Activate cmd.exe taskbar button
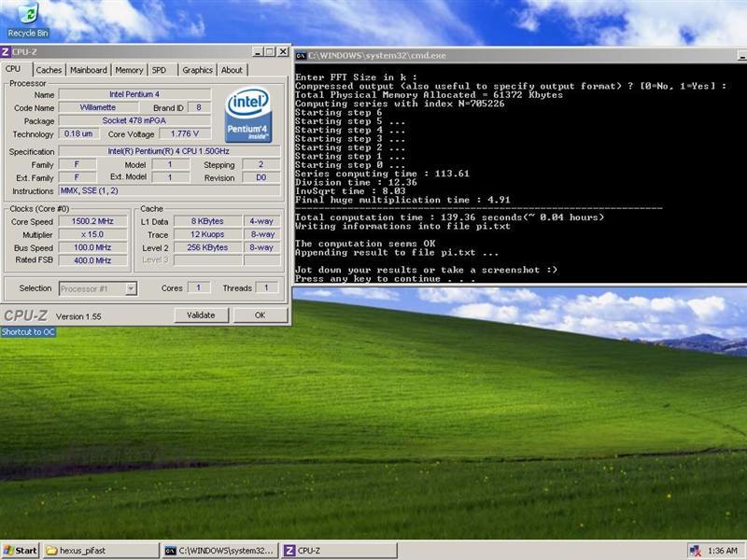The image size is (747, 560). point(219,551)
